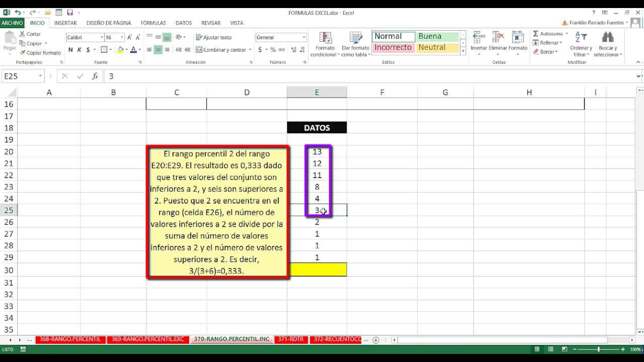
Task: Click the Redo arrow in quick access toolbar
Action: tap(32, 13)
